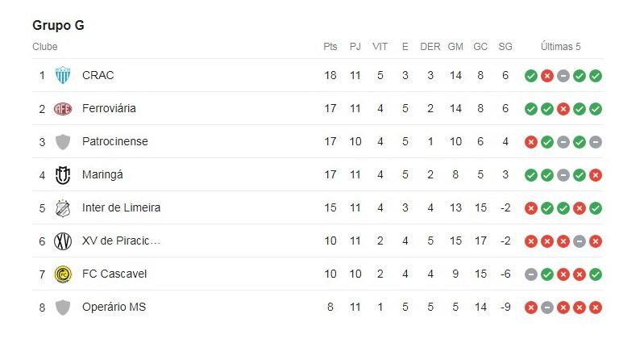Image resolution: width=644 pixels, height=339 pixels.
Task: Click the Últimas 5 column header
Action: pyautogui.click(x=561, y=47)
